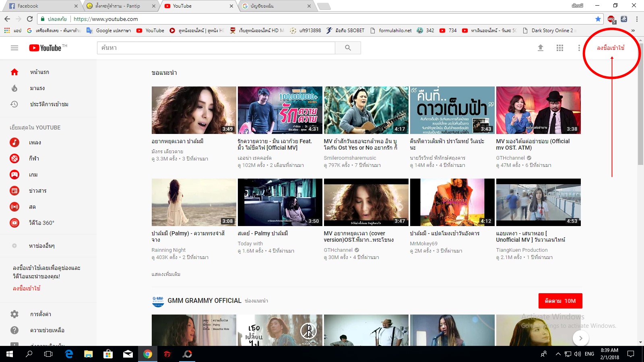Viewport: 644px width, 362px height.
Task: Open the 4:53 แอบเหงา video thumbnail
Action: tap(539, 202)
